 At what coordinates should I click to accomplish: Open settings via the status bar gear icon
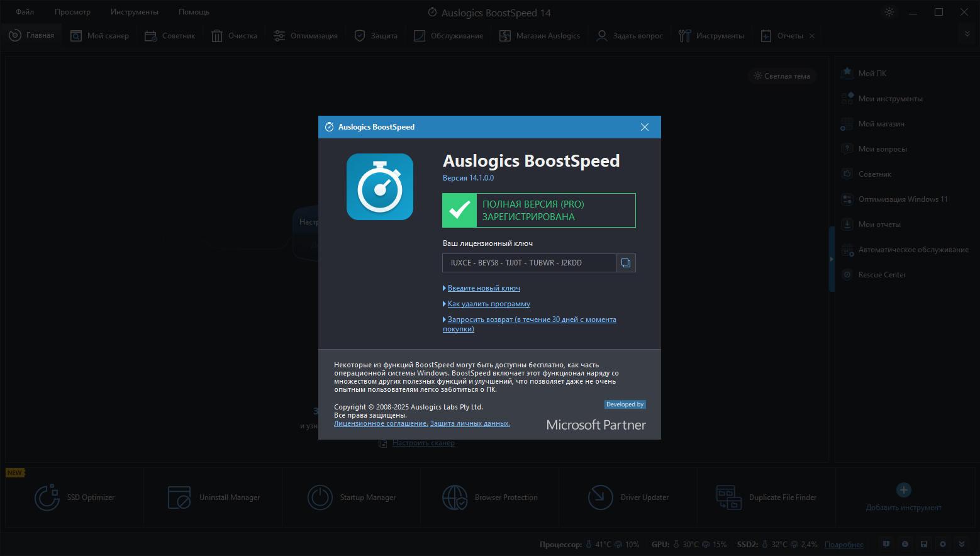(942, 544)
